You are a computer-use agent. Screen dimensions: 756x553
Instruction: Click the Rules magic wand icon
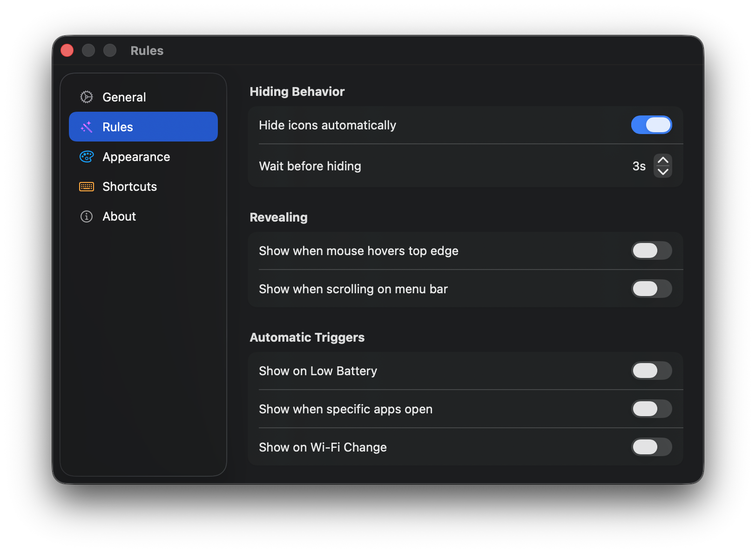[x=87, y=127]
